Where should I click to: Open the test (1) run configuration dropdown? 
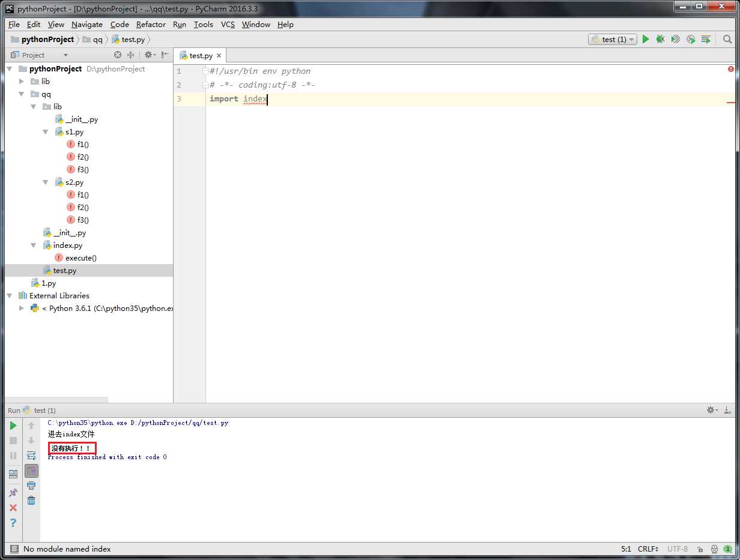coord(612,39)
